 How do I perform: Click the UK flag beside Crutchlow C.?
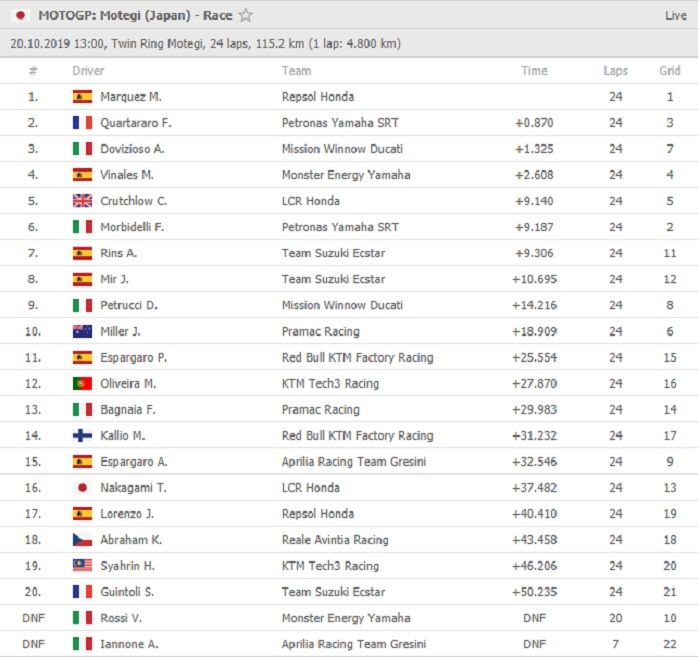pyautogui.click(x=82, y=201)
